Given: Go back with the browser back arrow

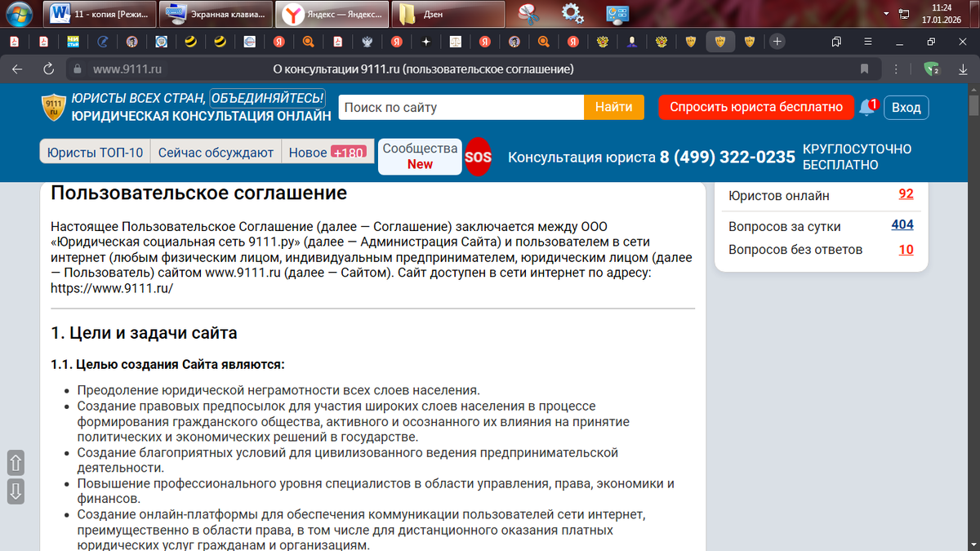Looking at the screenshot, I should click(x=17, y=69).
